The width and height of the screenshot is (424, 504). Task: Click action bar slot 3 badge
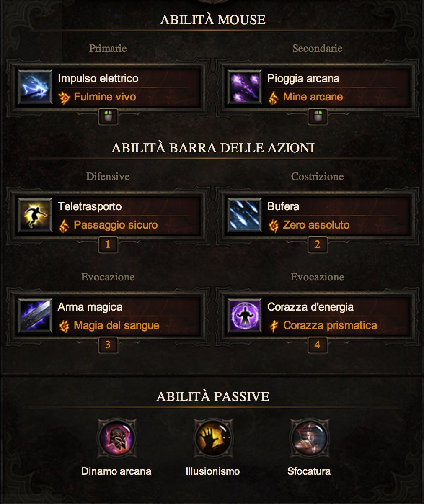click(108, 345)
